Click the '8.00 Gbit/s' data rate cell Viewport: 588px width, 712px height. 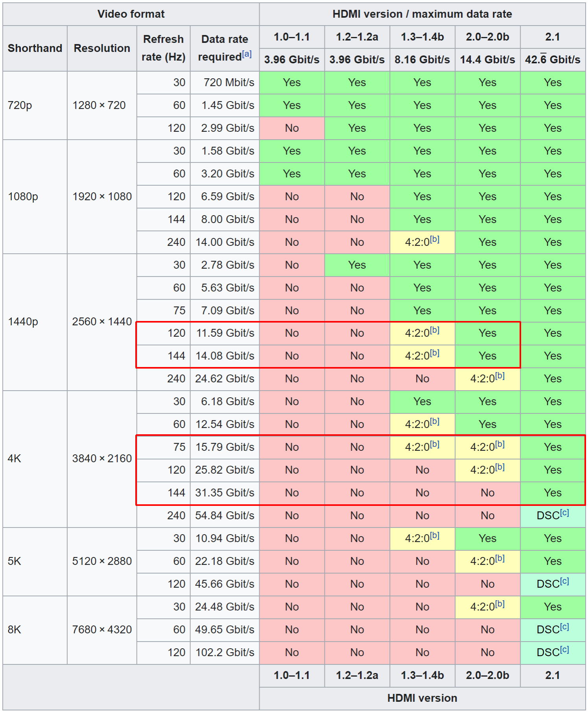click(225, 220)
